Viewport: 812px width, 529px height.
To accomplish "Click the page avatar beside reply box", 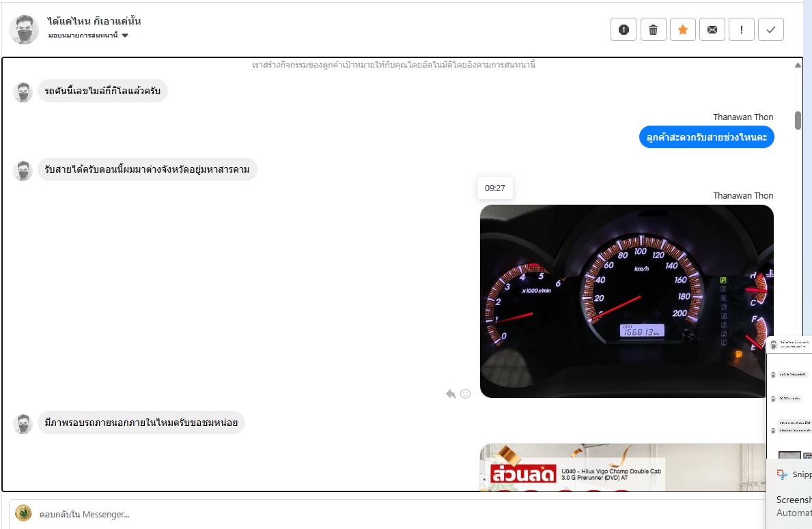I will [23, 513].
